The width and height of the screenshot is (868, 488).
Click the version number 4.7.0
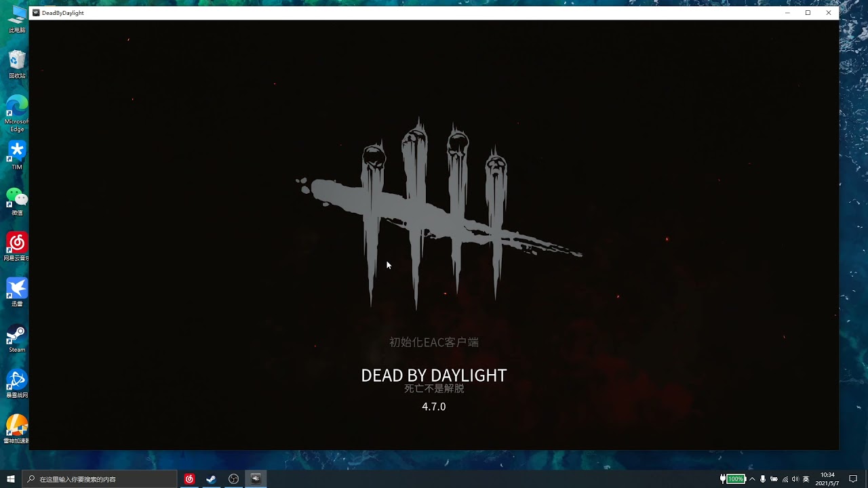coord(434,407)
